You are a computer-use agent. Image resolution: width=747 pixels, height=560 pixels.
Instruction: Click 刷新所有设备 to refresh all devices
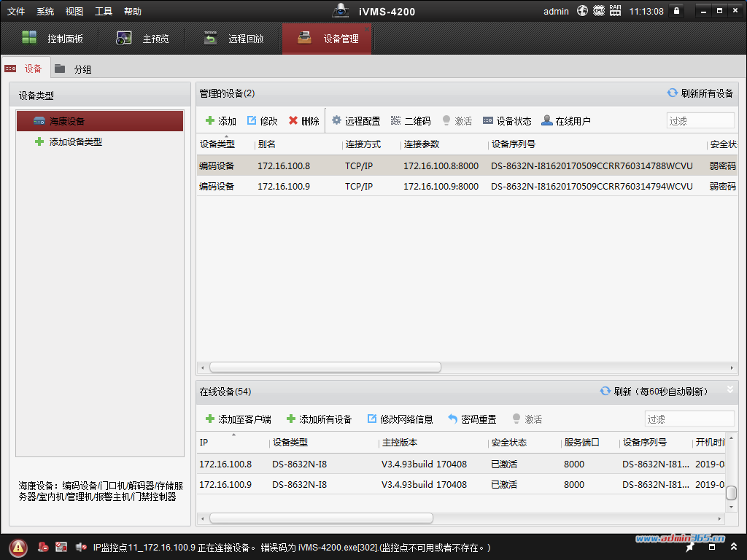[x=700, y=93]
